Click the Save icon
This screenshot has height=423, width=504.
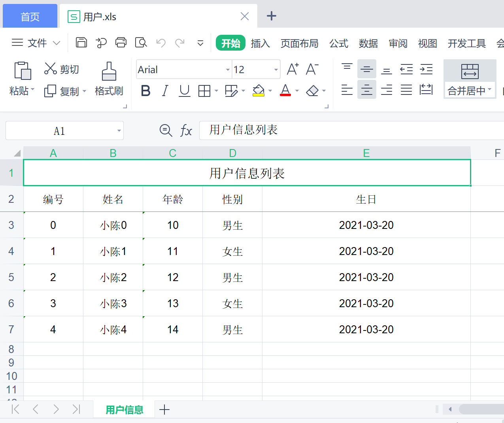tap(81, 42)
